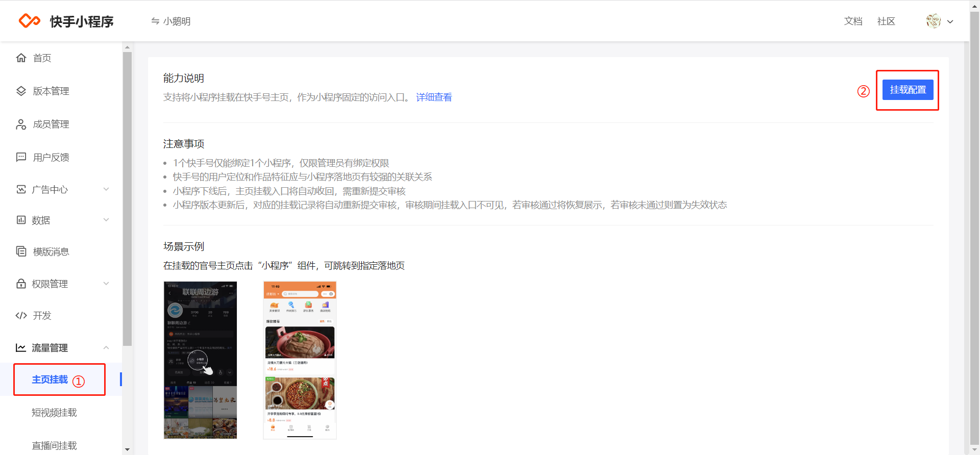Click the sidebar vertical scrollbar thumb

[127, 199]
